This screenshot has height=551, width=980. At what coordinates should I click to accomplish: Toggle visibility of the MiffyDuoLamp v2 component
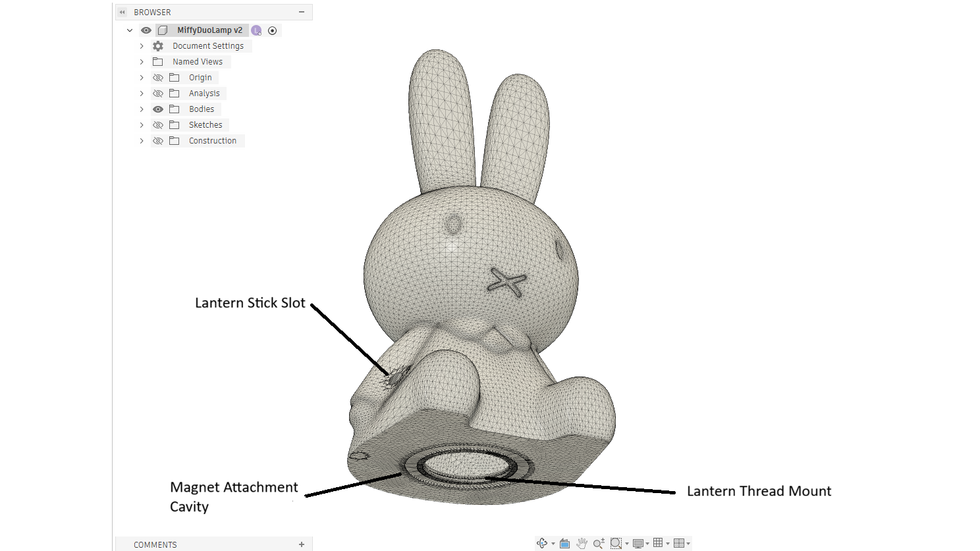146,30
